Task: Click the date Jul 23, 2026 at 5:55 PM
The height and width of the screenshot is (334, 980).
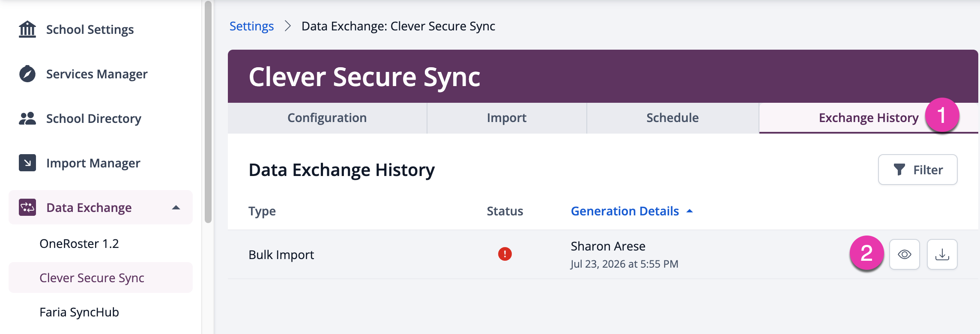Action: pos(624,264)
